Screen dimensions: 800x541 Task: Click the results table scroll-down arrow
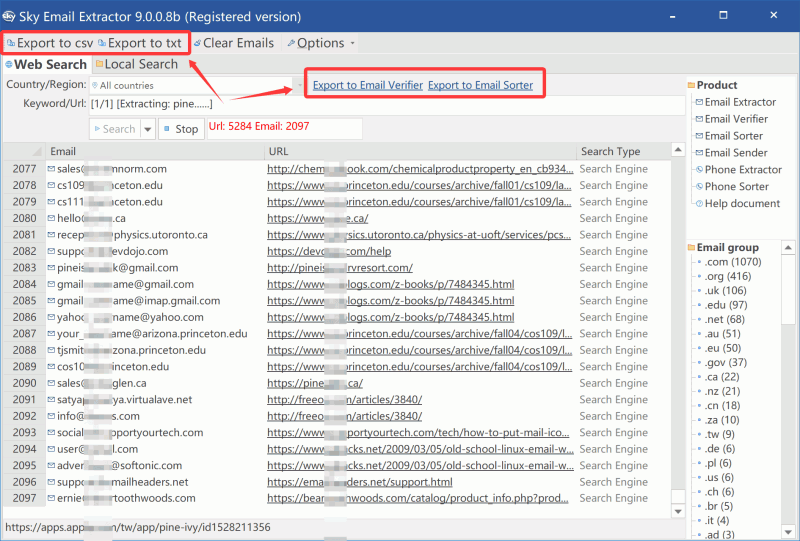[678, 511]
